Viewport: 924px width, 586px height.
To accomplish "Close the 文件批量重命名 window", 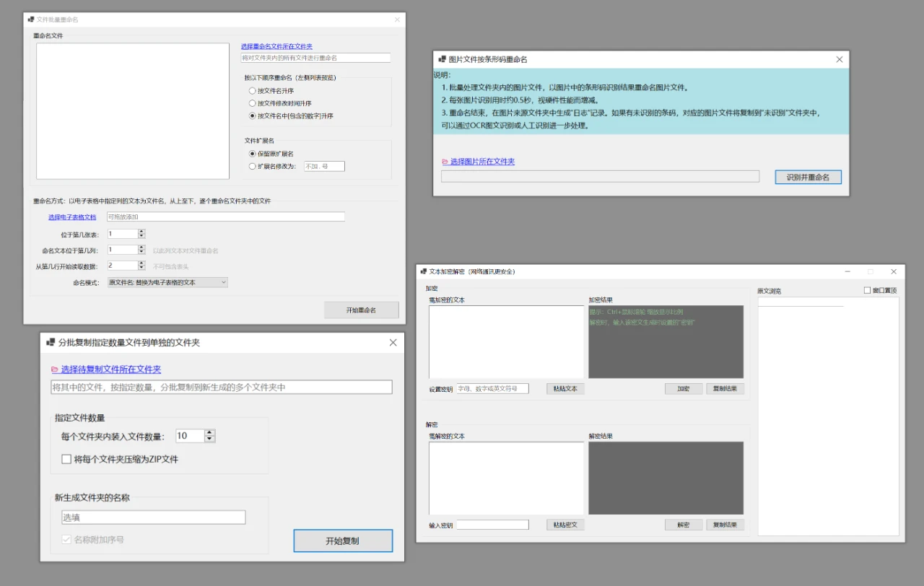I will point(396,19).
